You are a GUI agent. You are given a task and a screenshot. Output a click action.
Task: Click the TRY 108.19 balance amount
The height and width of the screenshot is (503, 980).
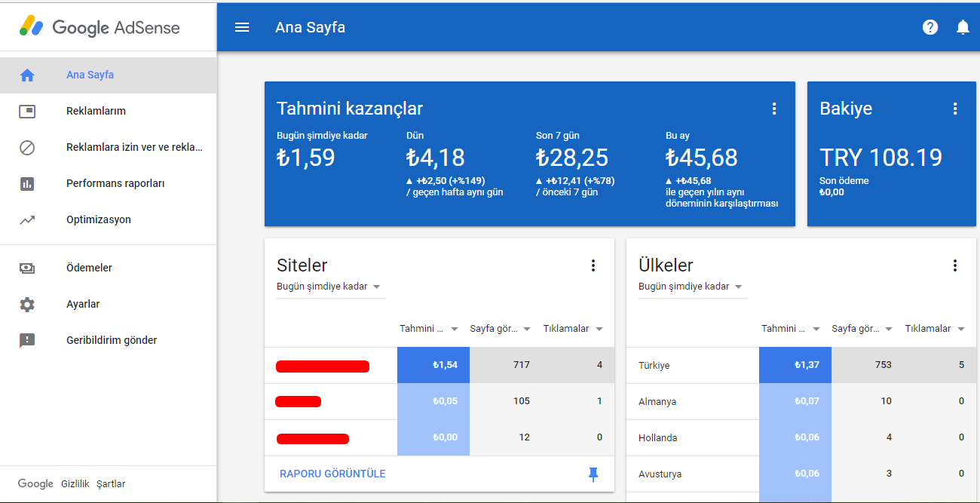coord(880,158)
